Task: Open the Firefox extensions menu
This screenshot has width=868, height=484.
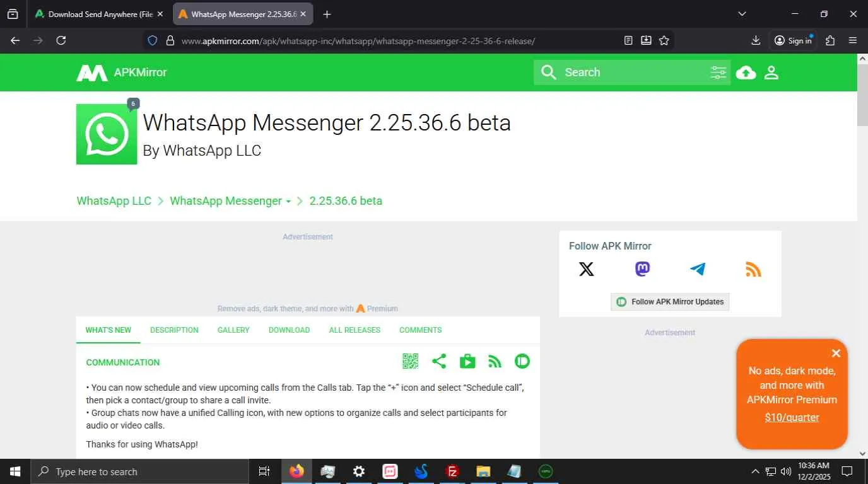Action: 830,40
